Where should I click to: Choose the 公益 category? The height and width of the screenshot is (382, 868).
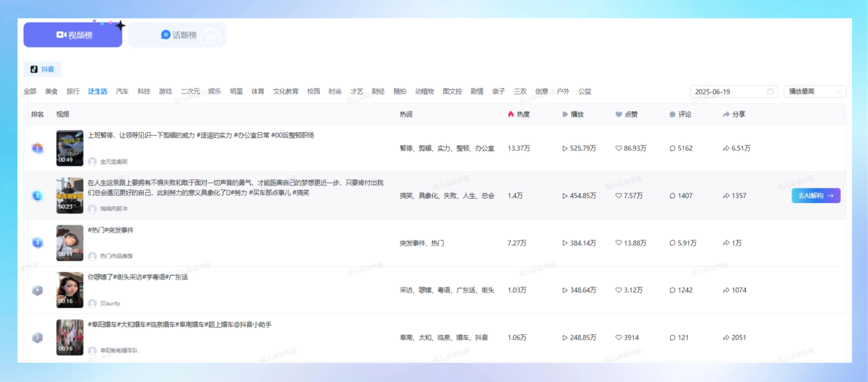[585, 92]
